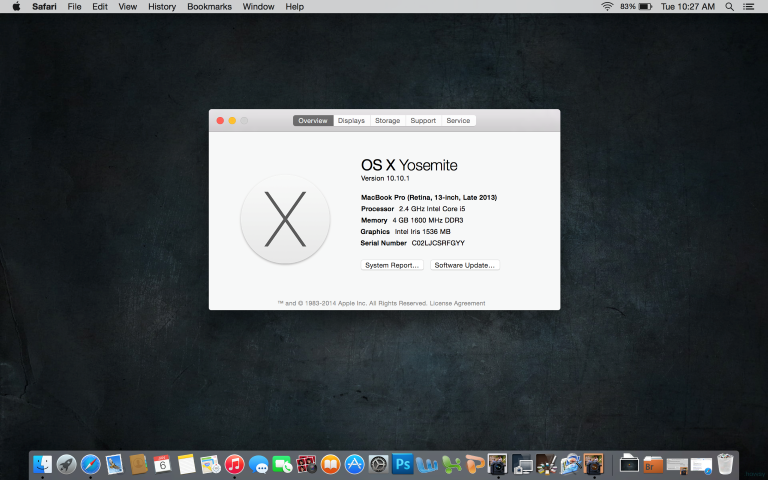Open the License Agreement link

tap(457, 303)
